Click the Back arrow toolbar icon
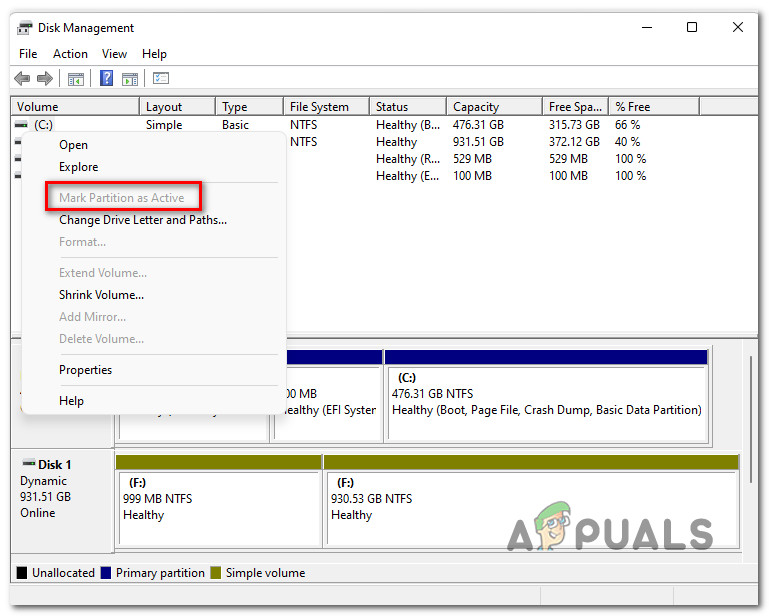 coord(22,79)
